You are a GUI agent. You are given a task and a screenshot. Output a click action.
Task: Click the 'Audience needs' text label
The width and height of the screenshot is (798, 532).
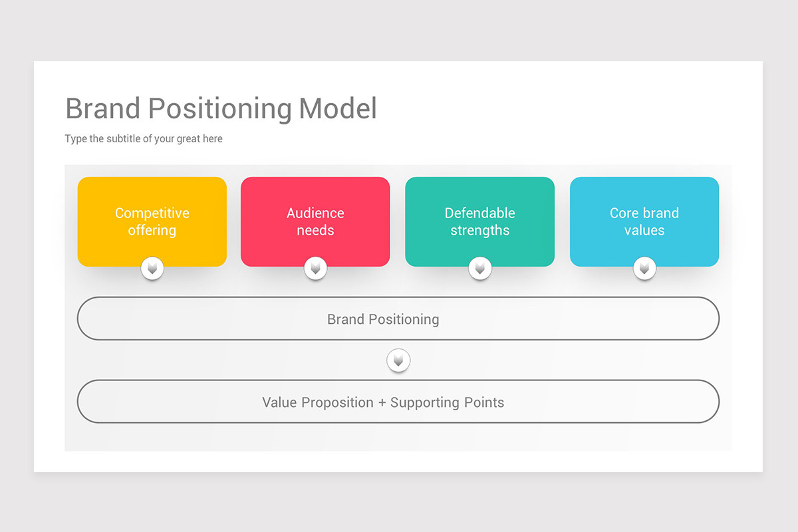coord(315,221)
